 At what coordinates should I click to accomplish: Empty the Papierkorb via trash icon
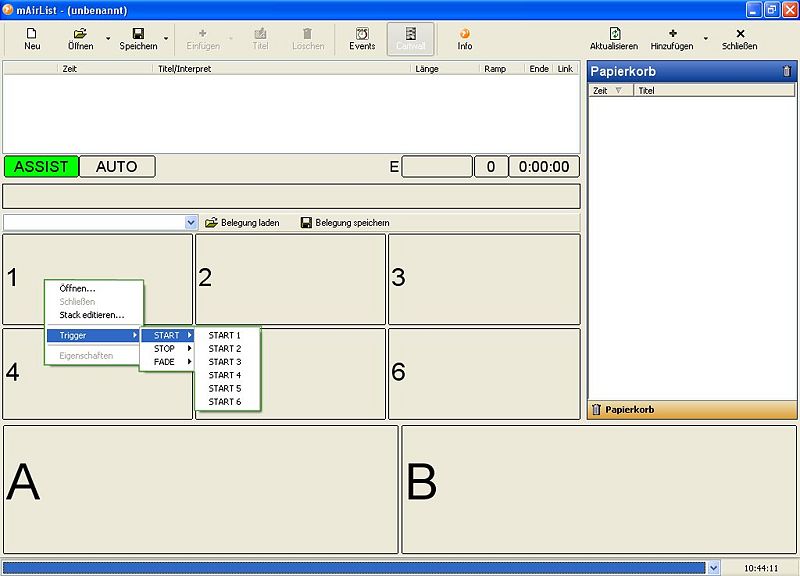(x=787, y=71)
